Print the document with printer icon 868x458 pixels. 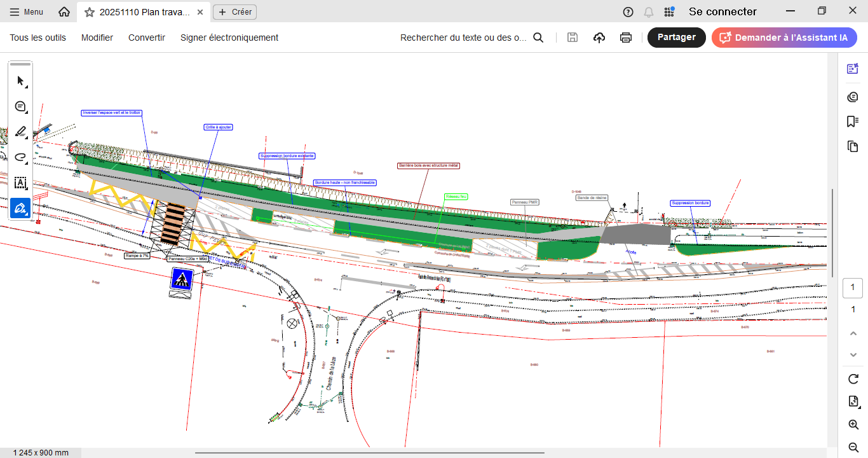[626, 38]
